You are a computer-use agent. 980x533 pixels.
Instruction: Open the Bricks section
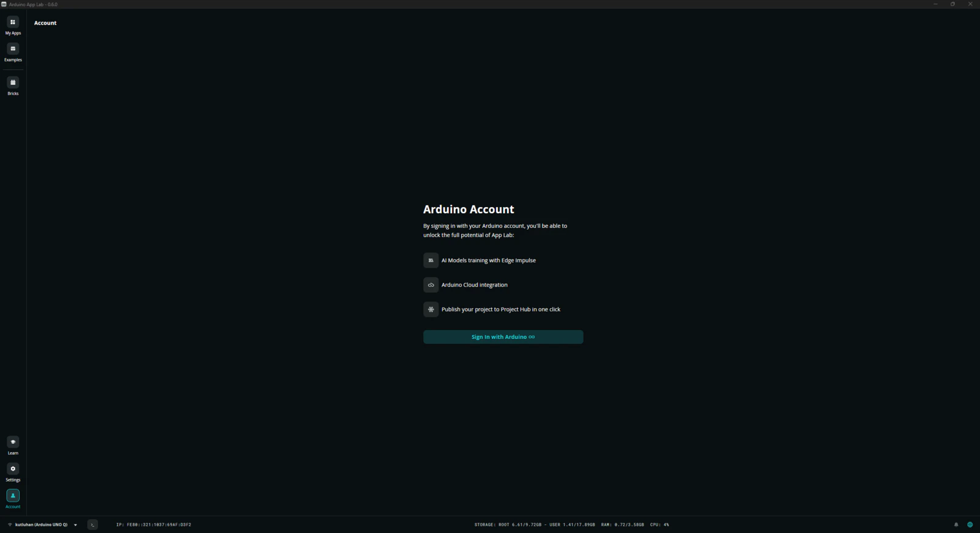pyautogui.click(x=13, y=86)
